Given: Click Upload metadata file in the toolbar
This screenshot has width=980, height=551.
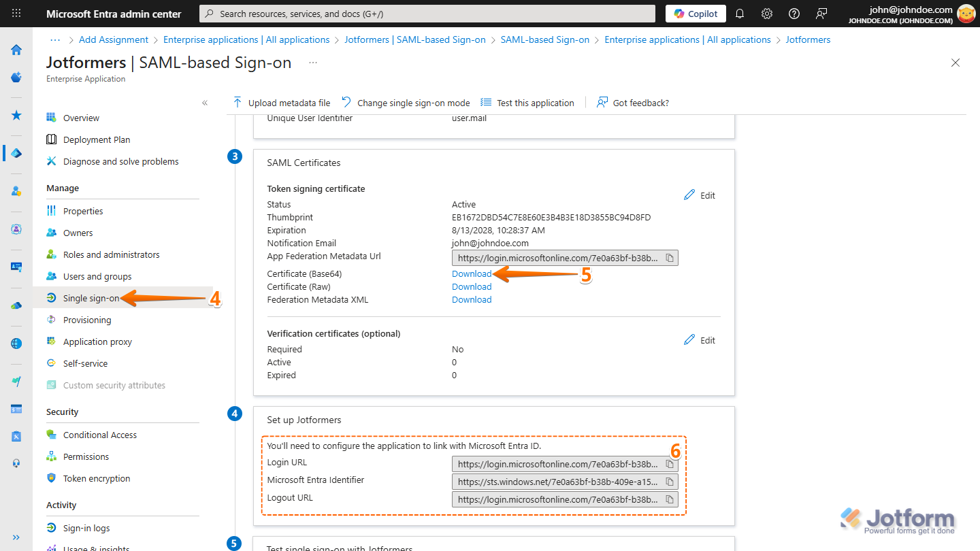Looking at the screenshot, I should [281, 103].
